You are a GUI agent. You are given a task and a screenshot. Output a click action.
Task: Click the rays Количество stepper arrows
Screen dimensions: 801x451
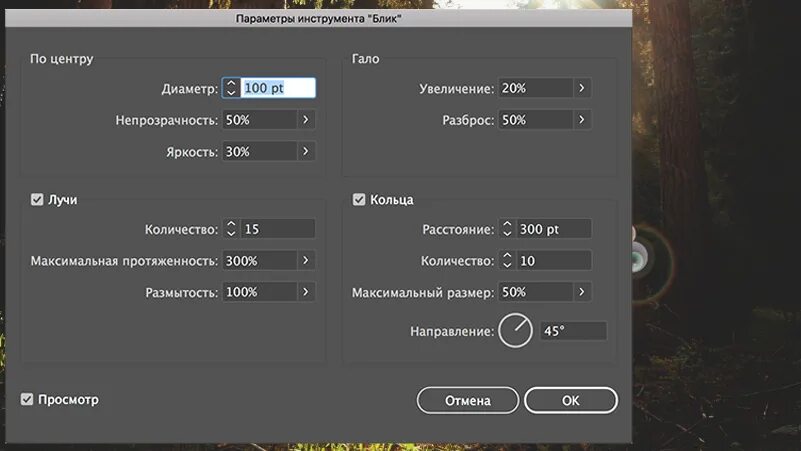pos(231,228)
